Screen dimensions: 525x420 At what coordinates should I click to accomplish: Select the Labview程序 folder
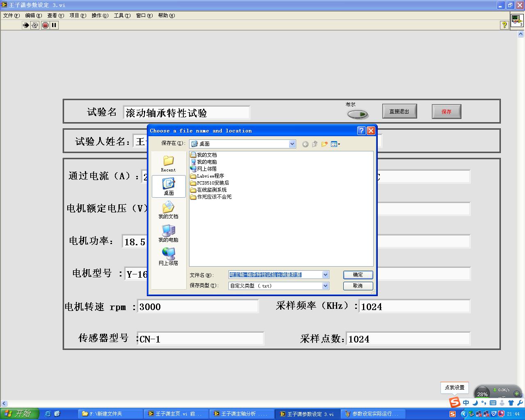point(207,176)
